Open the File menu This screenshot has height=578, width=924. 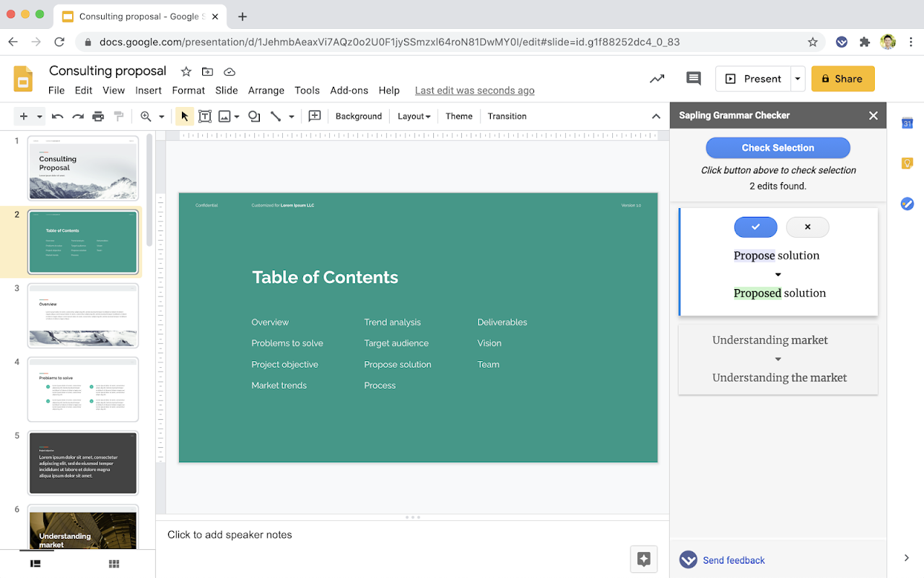point(56,90)
